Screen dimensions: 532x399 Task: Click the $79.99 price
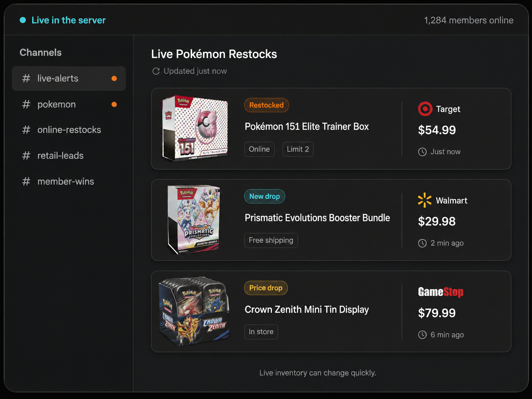437,313
